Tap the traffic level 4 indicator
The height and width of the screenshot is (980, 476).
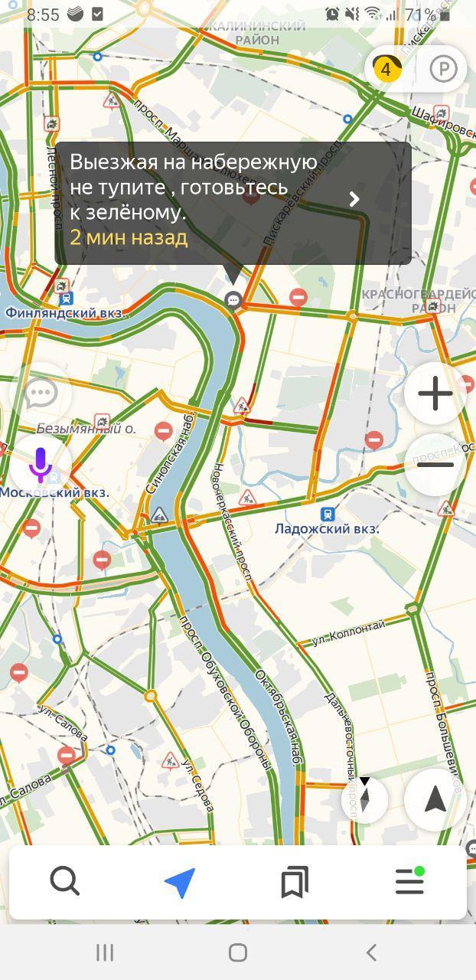tap(386, 70)
